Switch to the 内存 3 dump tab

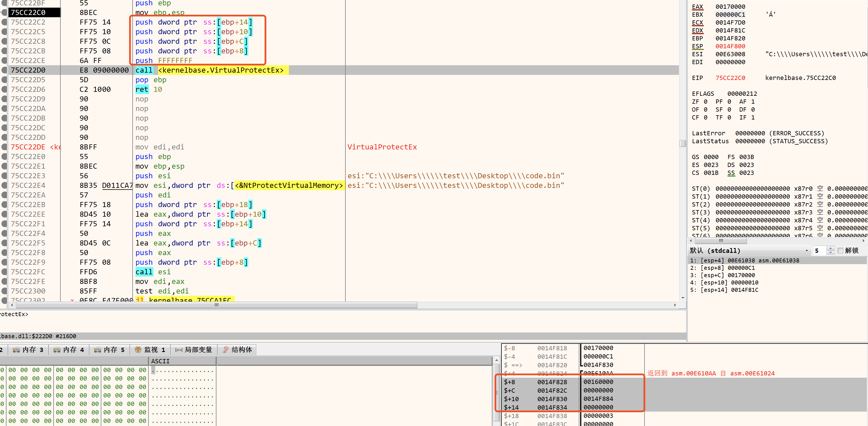coord(28,350)
